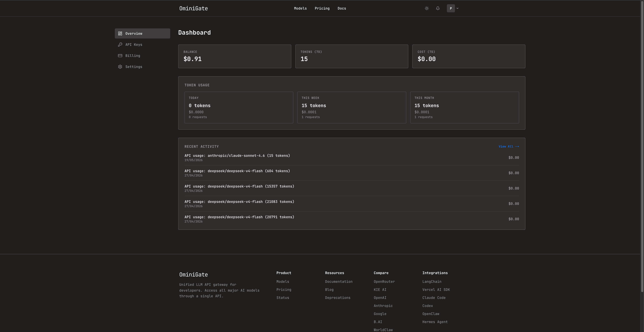This screenshot has width=644, height=332.
Task: Open the P user avatar menu
Action: click(451, 8)
